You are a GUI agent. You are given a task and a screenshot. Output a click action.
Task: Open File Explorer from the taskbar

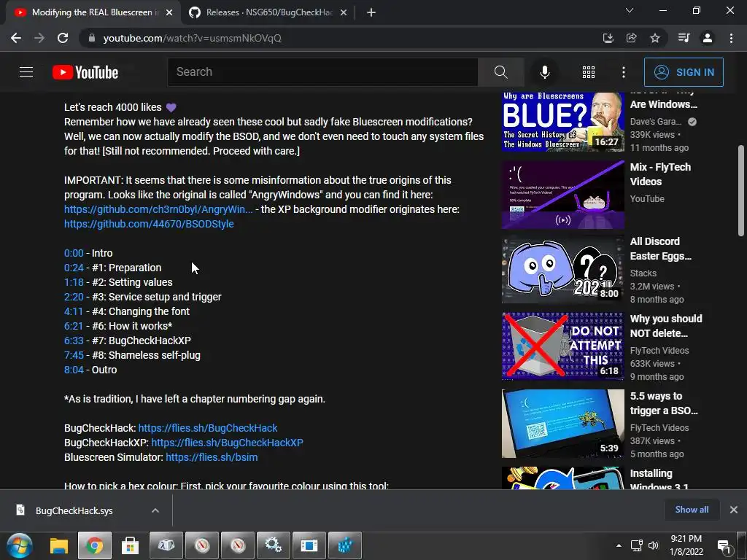click(59, 545)
